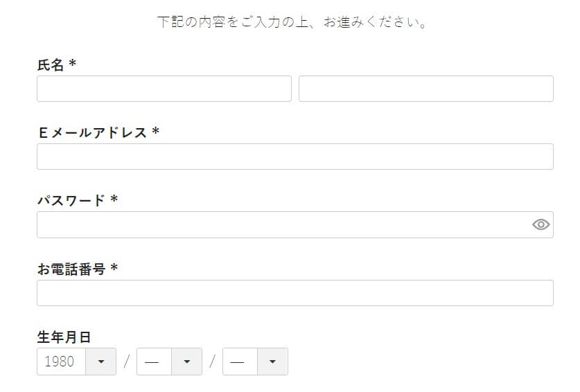The width and height of the screenshot is (580, 392).
Task: Expand the birth day dropdown arrow
Action: (x=272, y=362)
